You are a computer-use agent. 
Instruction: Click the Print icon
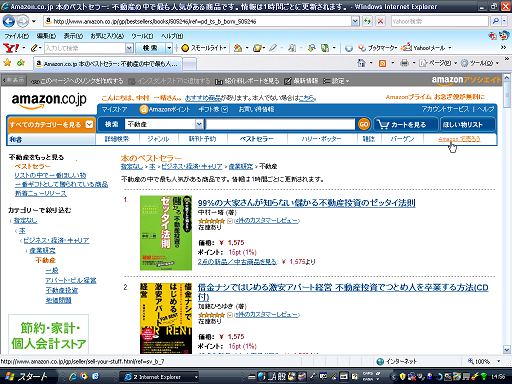point(404,63)
